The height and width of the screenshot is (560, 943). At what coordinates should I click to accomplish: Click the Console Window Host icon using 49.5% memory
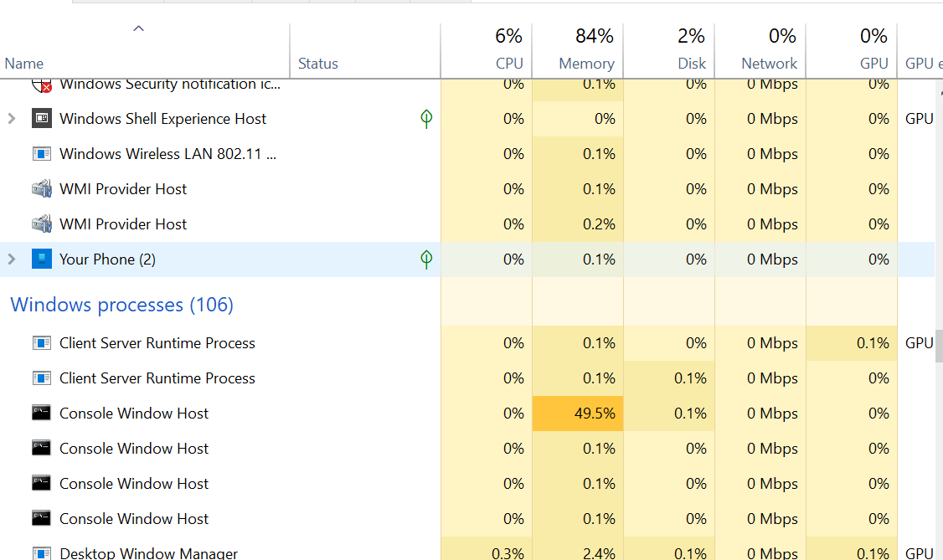tap(42, 413)
